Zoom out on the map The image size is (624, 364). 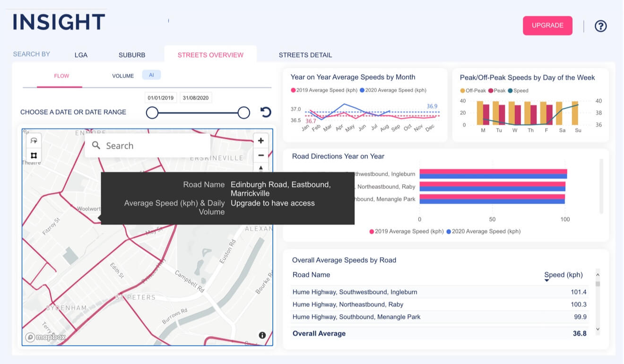[260, 155]
